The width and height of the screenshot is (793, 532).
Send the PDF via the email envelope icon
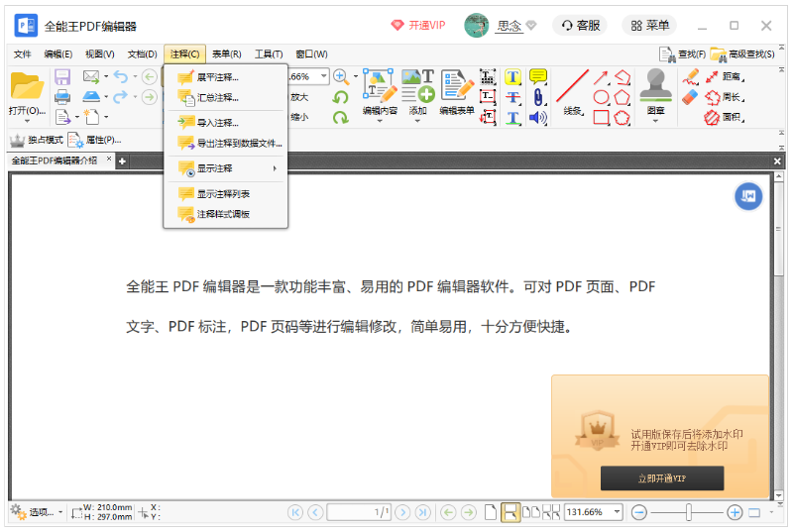tap(91, 77)
